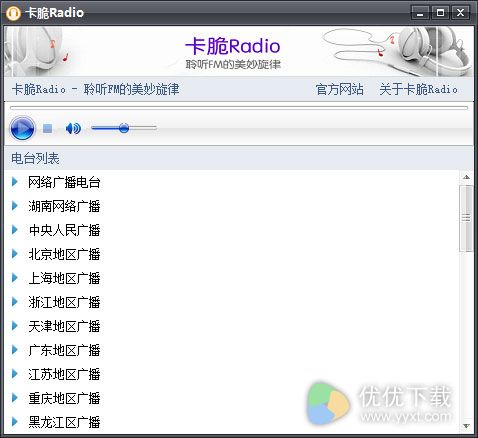
Task: Select the 北京地区广播 station group
Action: [64, 254]
